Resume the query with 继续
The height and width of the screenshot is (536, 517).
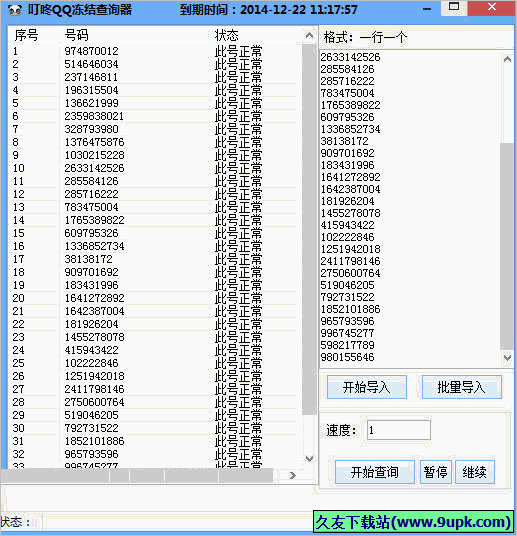(475, 472)
